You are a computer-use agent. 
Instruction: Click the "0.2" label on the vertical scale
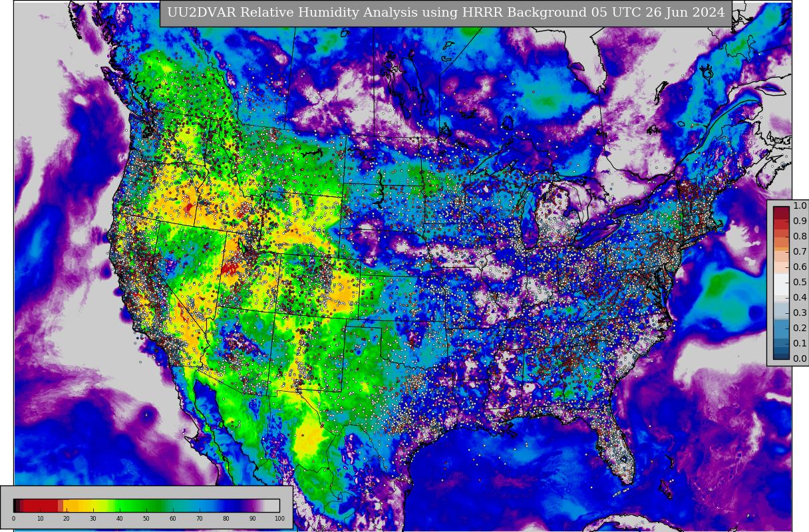(x=800, y=329)
